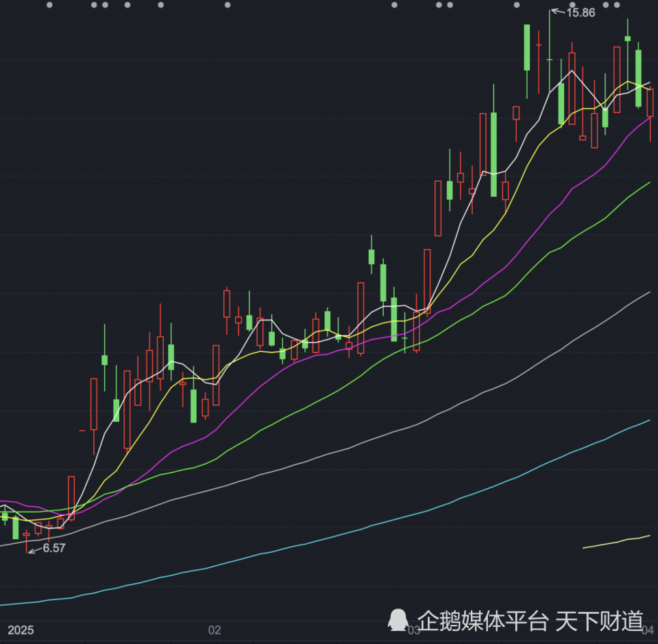Click the 15.86 high price label
The width and height of the screenshot is (658, 644).
[581, 12]
